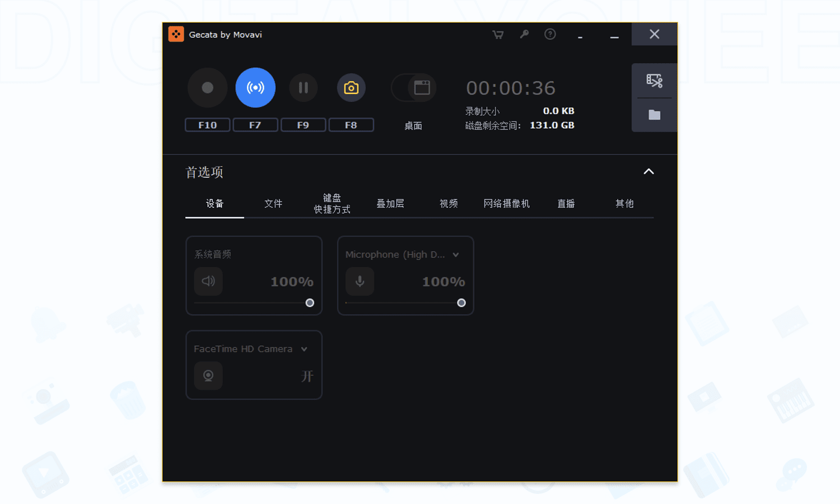Mute system audio speaker button
The image size is (840, 504).
[208, 281]
